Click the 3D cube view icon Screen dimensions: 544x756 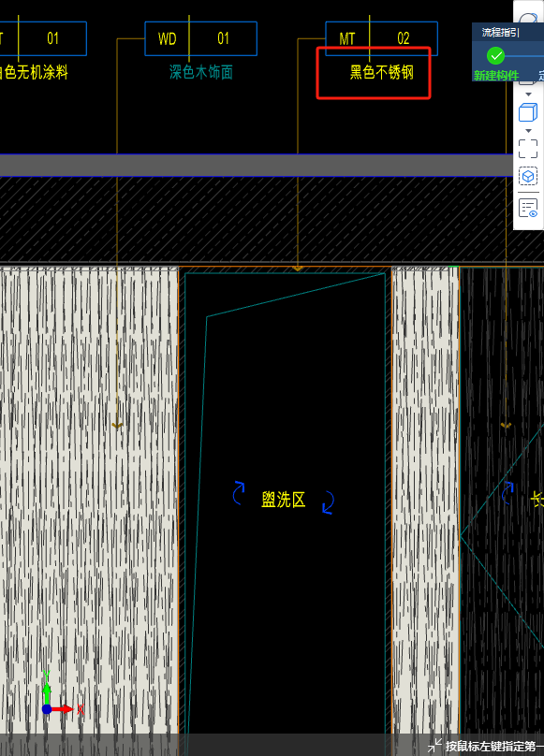[527, 112]
